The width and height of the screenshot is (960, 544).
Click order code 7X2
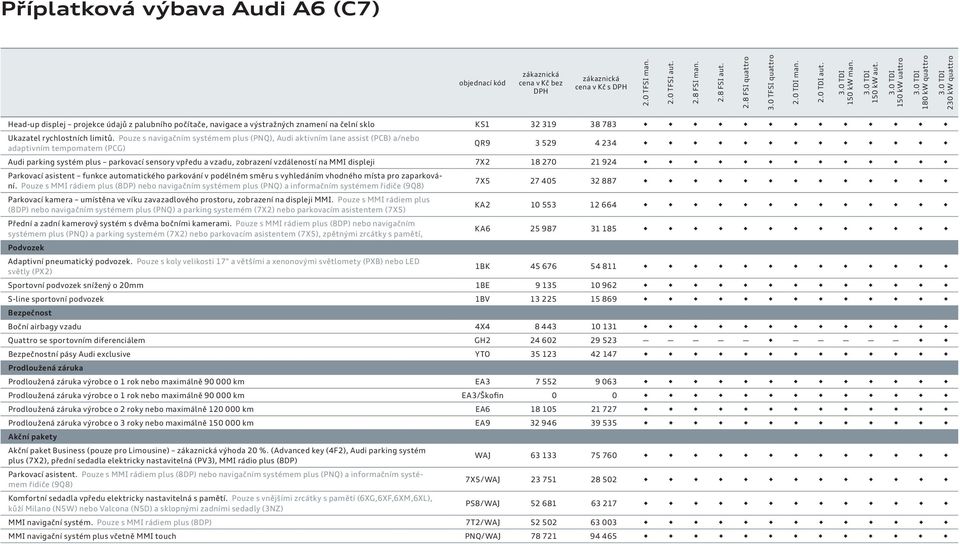click(482, 162)
